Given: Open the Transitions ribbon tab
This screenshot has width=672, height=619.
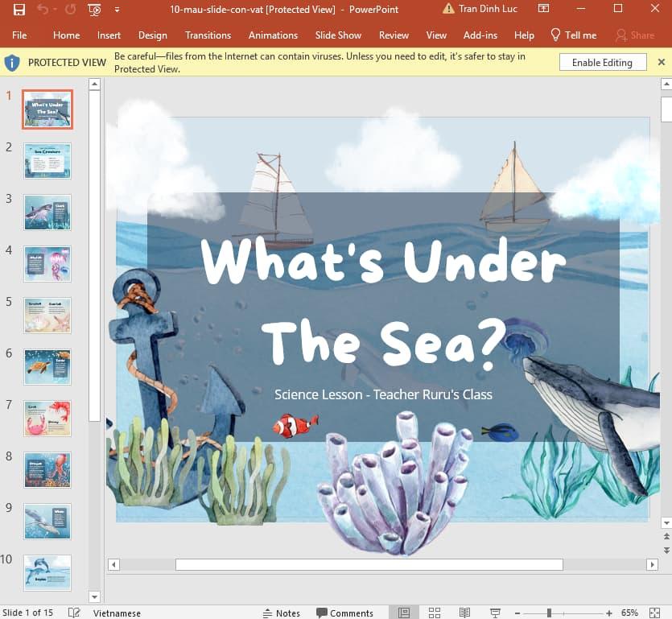Looking at the screenshot, I should (208, 35).
